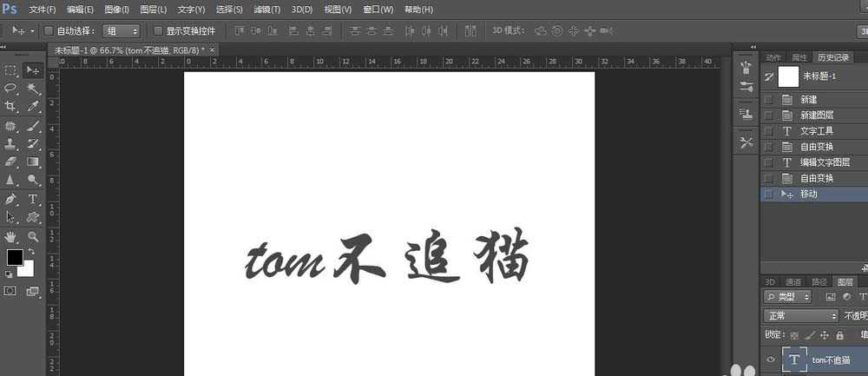
Task: Click the black foreground color swatch
Action: pyautogui.click(x=15, y=257)
